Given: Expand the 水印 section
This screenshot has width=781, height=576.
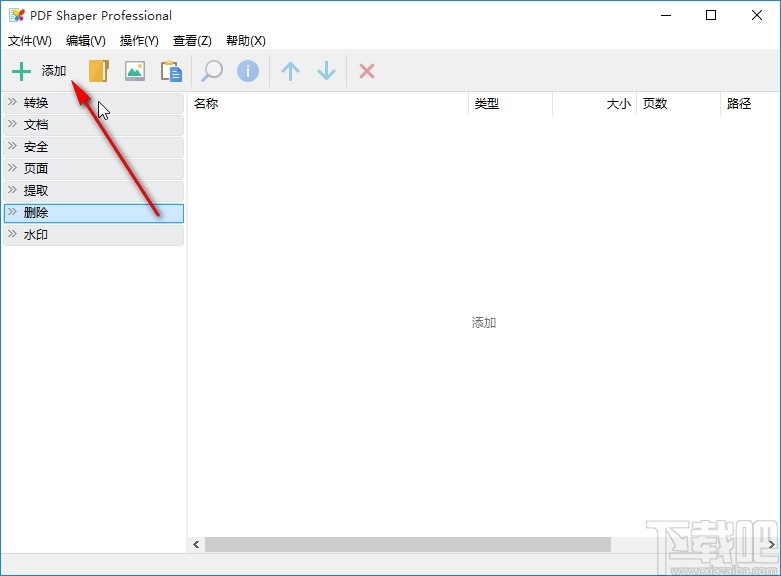Looking at the screenshot, I should (94, 235).
